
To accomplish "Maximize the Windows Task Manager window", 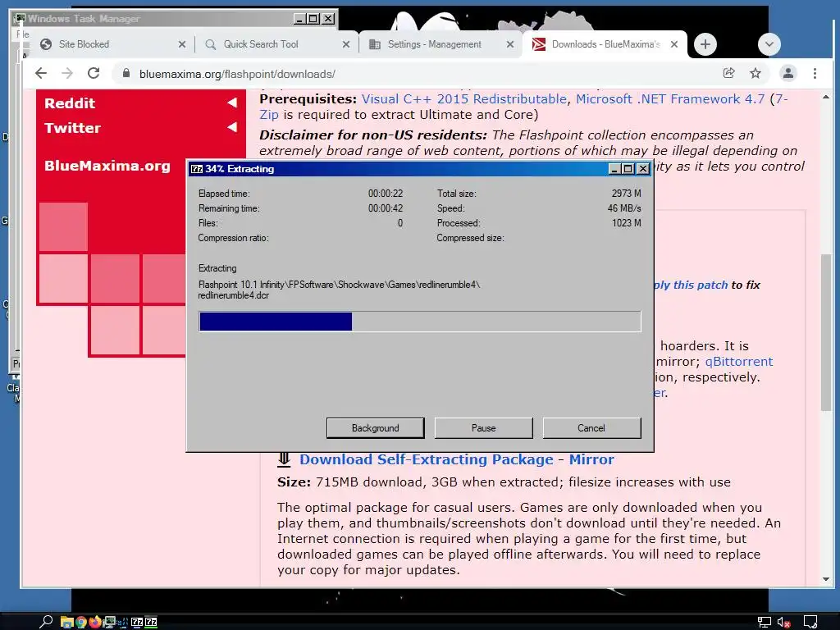I will coord(313,19).
